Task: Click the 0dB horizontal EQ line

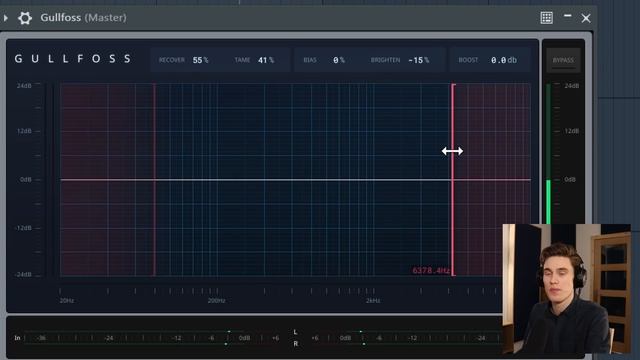Action: [296, 180]
